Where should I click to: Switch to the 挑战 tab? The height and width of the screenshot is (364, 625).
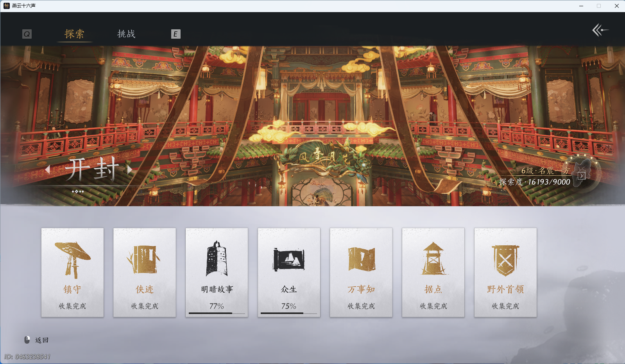tap(126, 34)
